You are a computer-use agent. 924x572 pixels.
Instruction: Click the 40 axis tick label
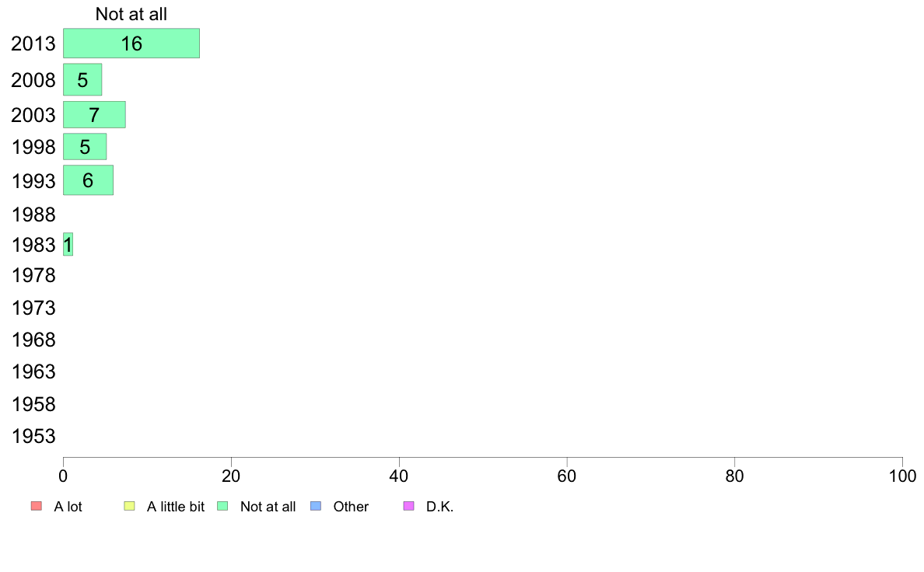pyautogui.click(x=399, y=476)
